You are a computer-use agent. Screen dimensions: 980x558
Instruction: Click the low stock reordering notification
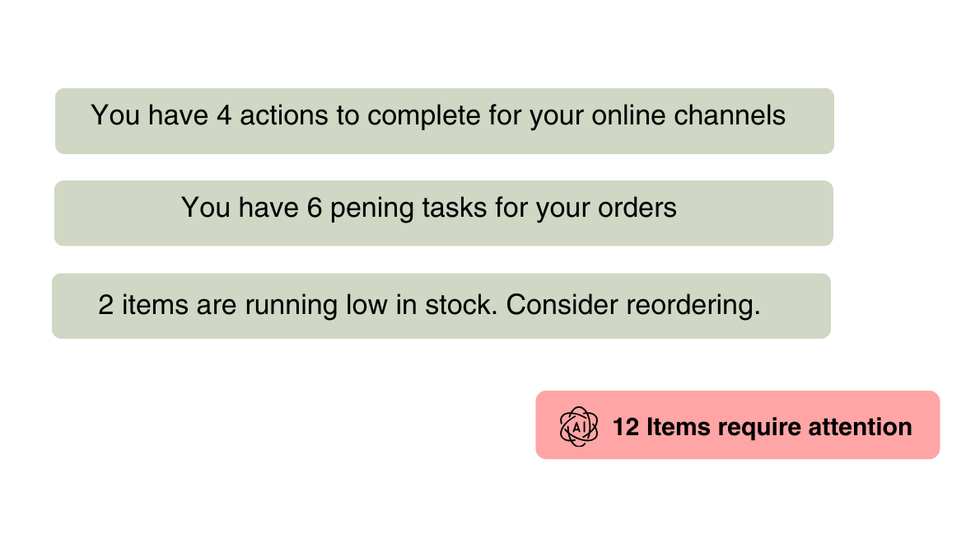(x=441, y=306)
